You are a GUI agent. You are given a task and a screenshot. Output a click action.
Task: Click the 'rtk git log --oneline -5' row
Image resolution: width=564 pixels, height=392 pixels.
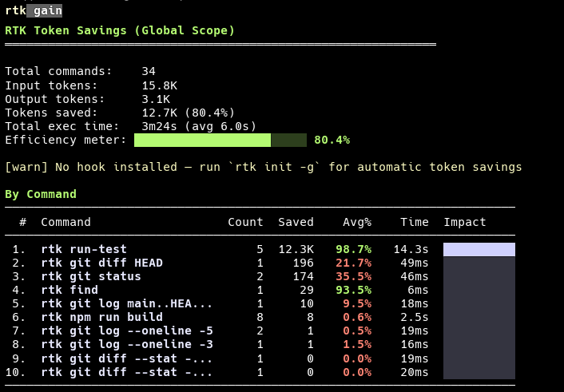pos(260,331)
